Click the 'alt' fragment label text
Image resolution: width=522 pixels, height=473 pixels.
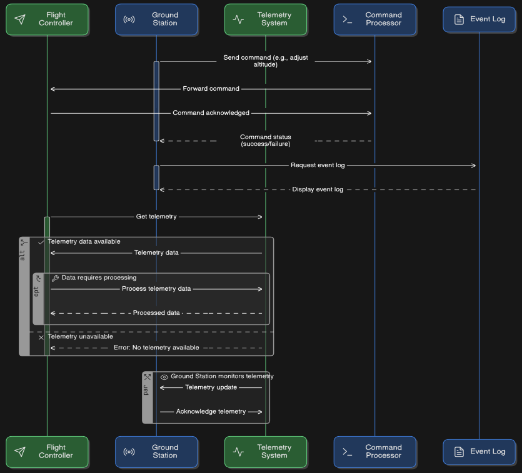pos(23,255)
